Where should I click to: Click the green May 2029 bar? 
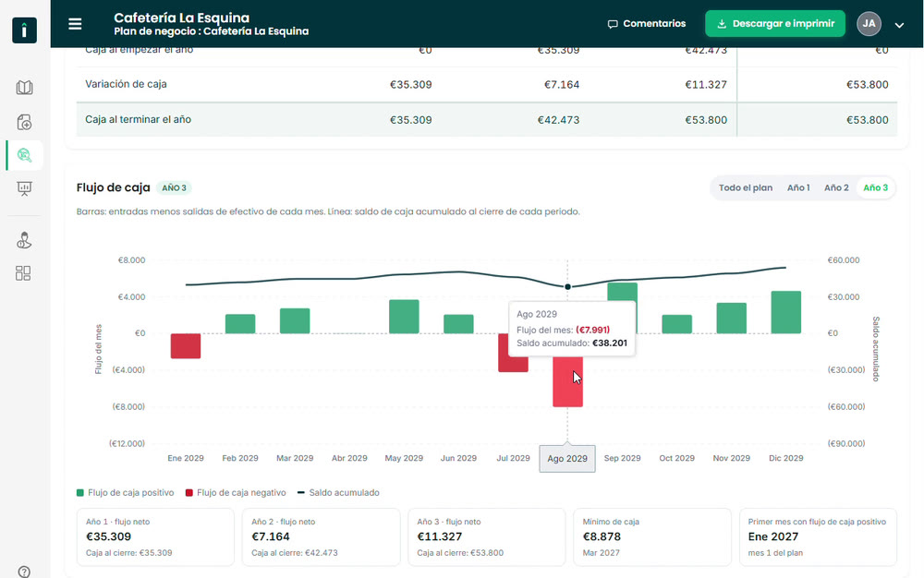pos(404,317)
